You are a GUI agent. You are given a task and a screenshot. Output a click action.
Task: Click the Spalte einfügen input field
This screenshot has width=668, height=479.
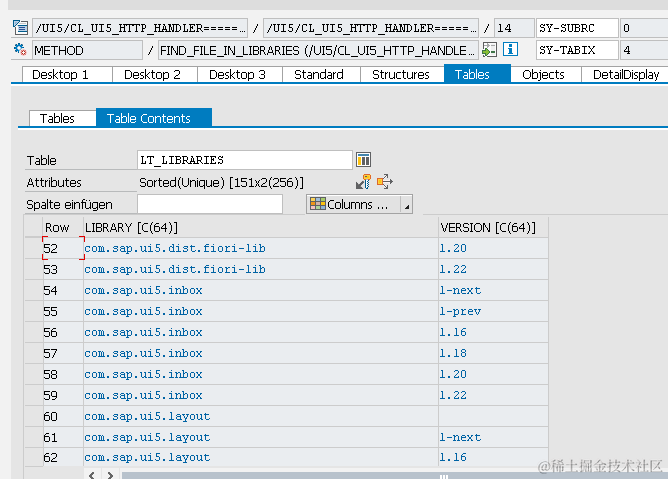point(210,204)
